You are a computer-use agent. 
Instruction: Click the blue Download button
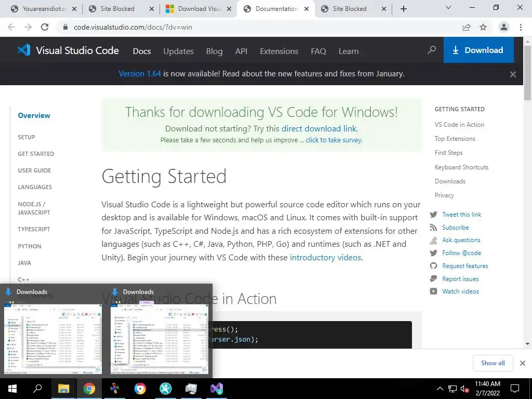(478, 50)
